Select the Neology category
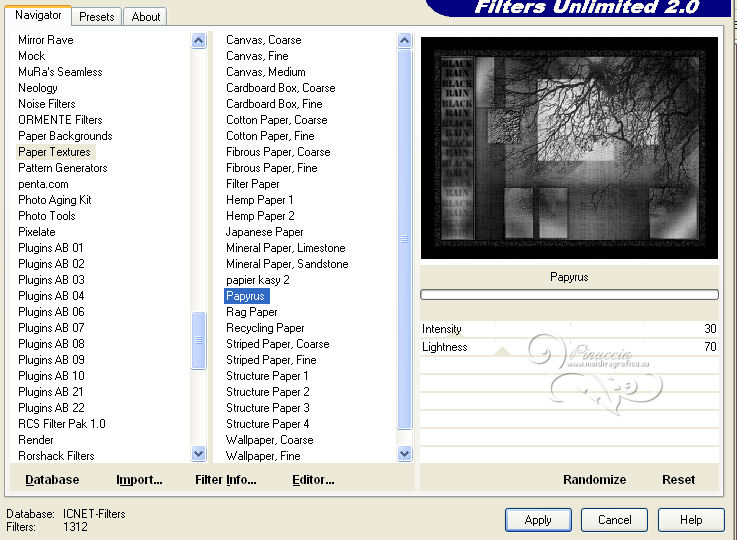 click(x=38, y=88)
